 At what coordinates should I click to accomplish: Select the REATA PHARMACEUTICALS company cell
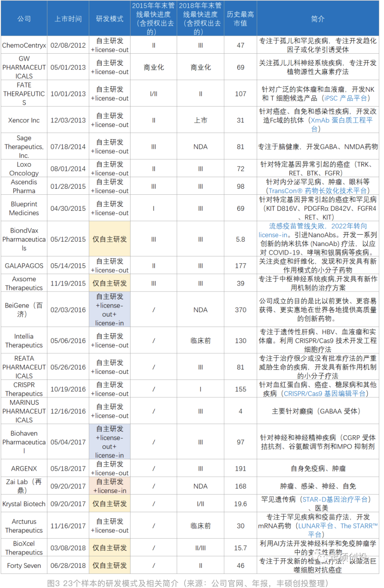24,367
